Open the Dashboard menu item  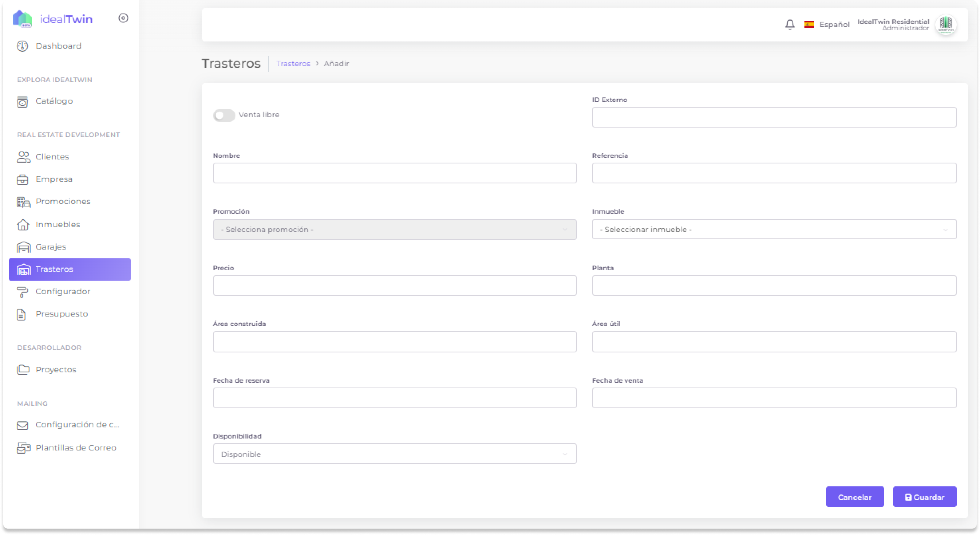click(58, 46)
